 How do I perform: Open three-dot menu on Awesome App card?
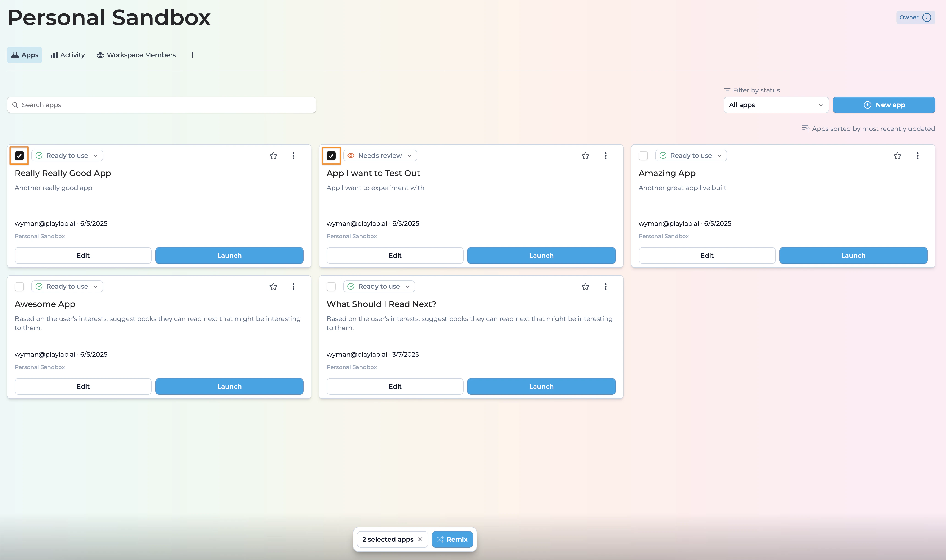point(293,286)
